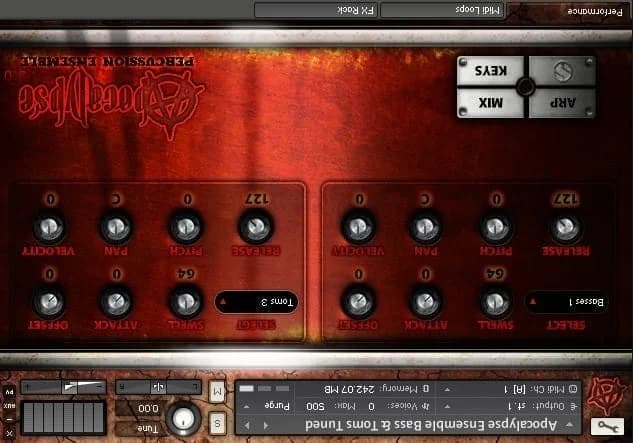The image size is (633, 443).
Task: Open the Basses 1 select dropdown
Action: [x=567, y=300]
